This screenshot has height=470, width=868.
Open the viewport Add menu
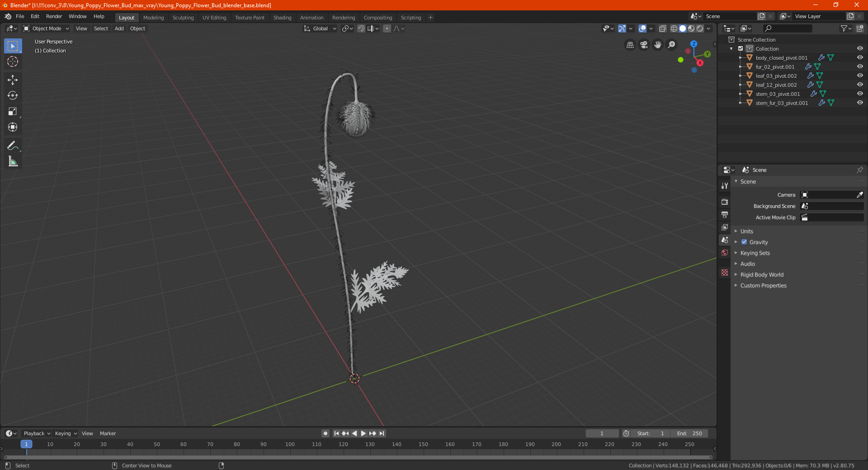click(x=119, y=28)
